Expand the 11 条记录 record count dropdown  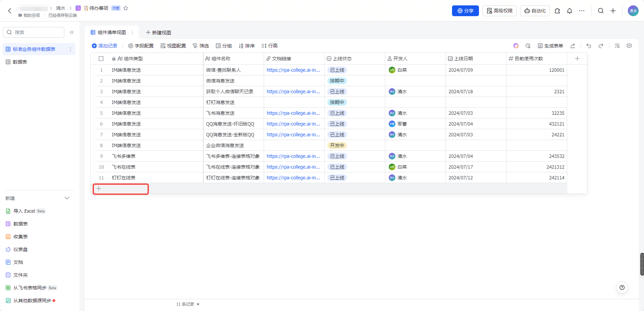188,304
